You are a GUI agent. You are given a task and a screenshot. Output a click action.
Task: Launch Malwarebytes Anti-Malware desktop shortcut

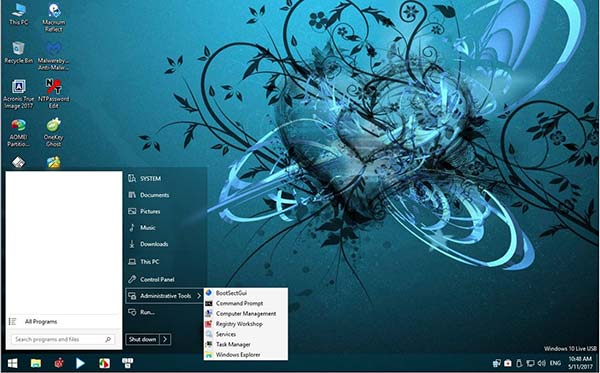[x=54, y=56]
